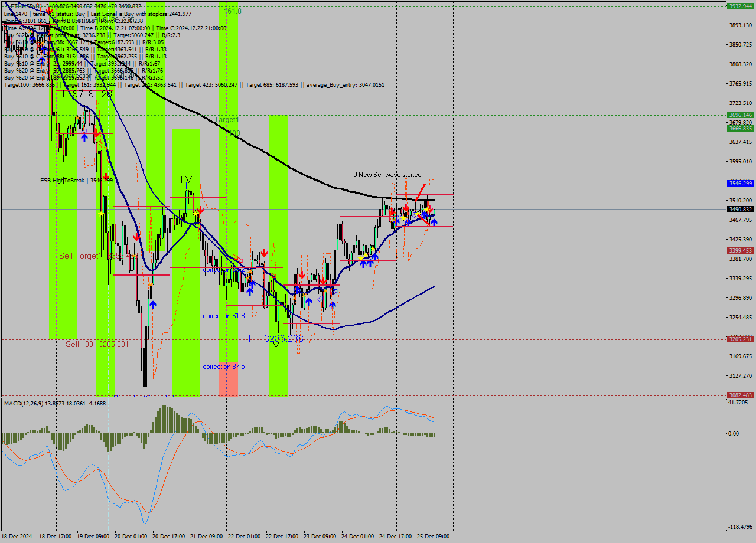Click the 'I I I 3236.238' wave label
756x543 pixels.
pos(276,338)
